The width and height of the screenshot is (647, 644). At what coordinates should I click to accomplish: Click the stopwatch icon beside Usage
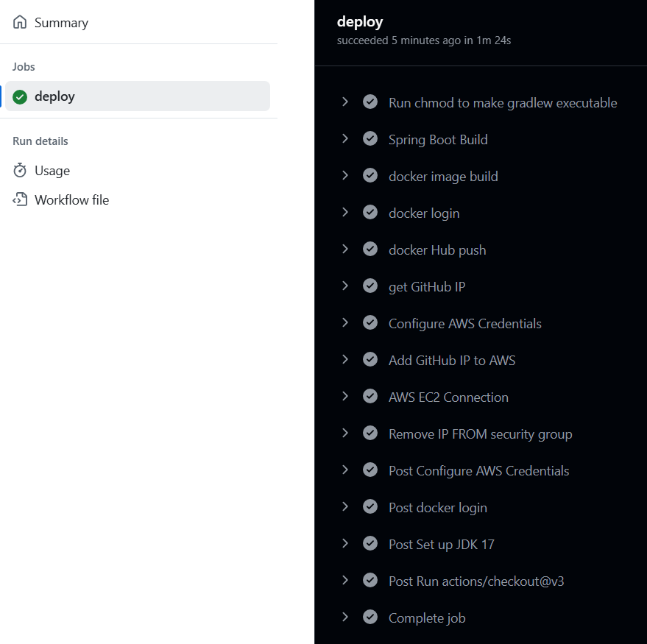point(20,170)
